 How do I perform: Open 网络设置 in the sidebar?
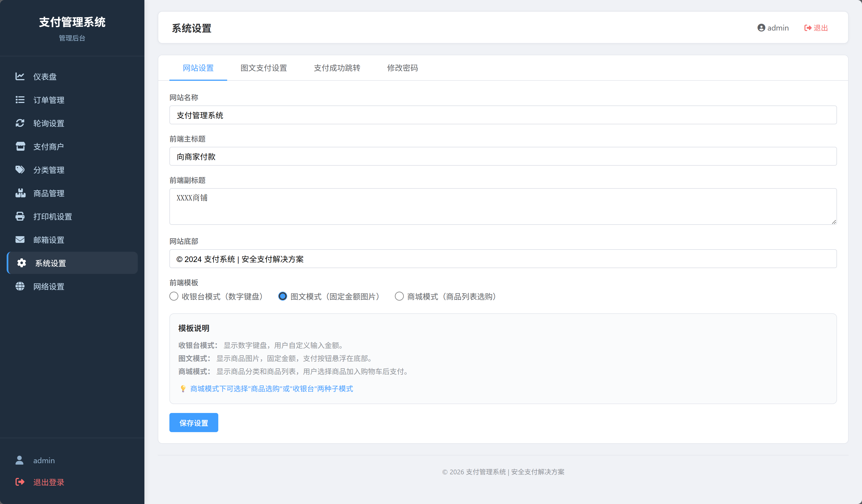pyautogui.click(x=72, y=286)
